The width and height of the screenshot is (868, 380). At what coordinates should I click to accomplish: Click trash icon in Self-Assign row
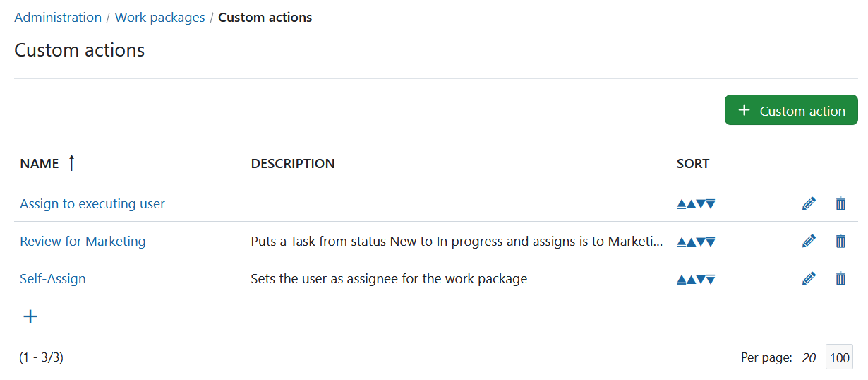[x=840, y=279]
